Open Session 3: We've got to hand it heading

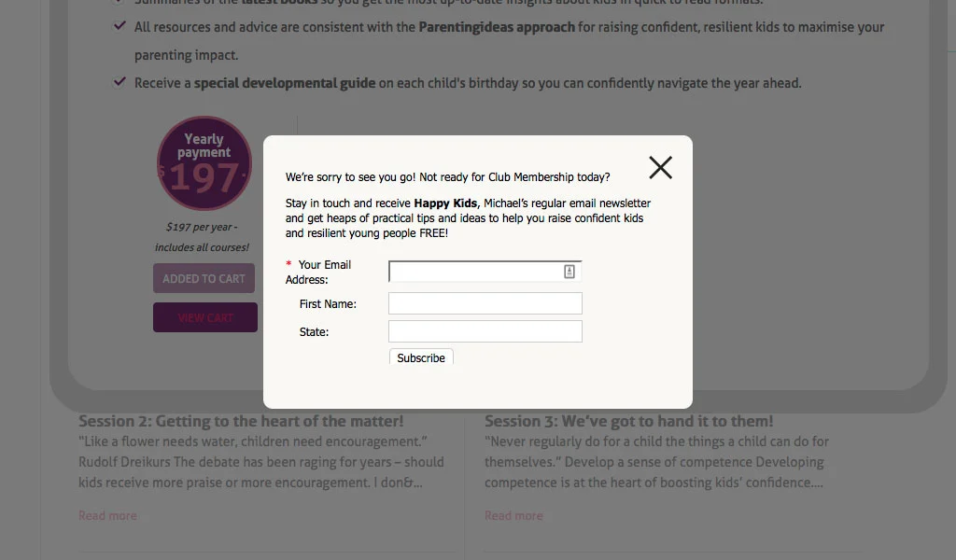tap(628, 421)
